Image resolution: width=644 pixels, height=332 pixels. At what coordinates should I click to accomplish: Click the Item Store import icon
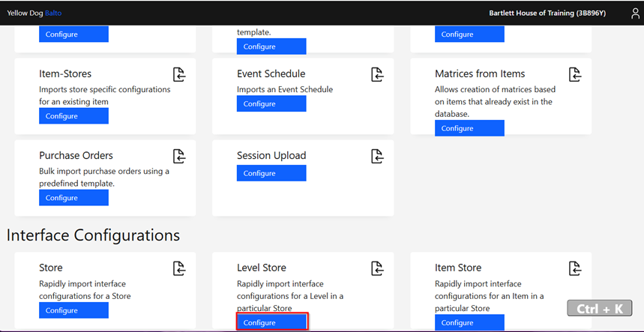[x=575, y=268]
